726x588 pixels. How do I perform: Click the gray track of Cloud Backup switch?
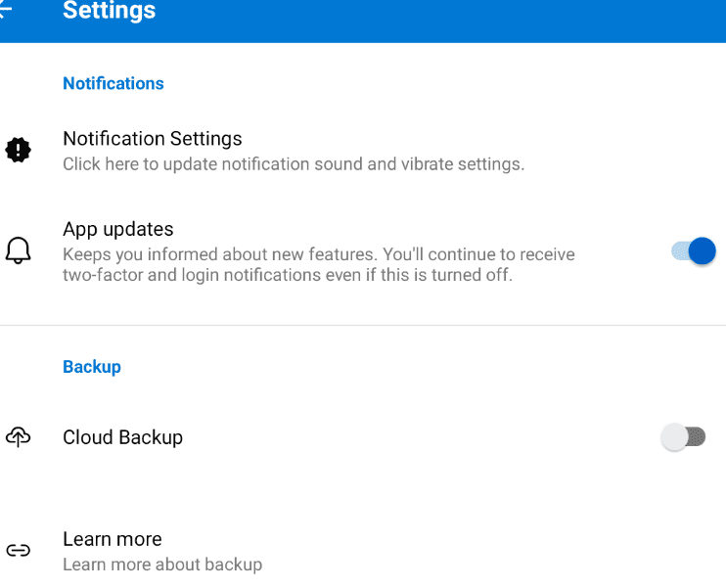(697, 437)
